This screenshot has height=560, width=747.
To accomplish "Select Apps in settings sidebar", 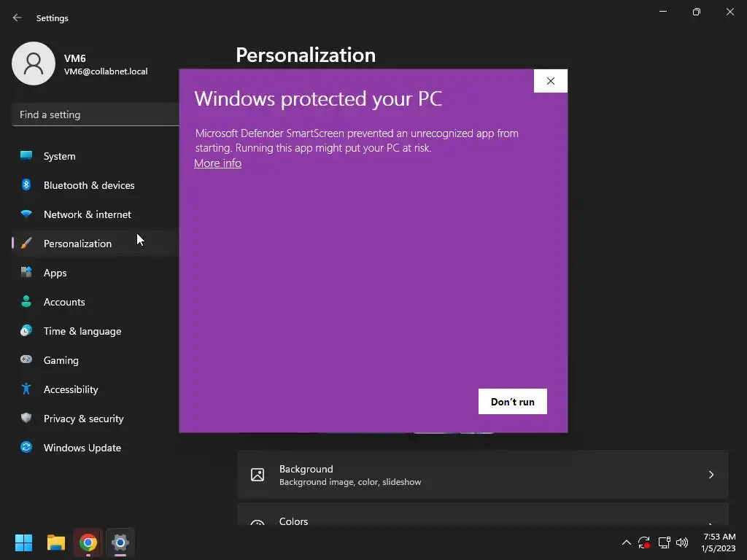I will (x=96, y=273).
